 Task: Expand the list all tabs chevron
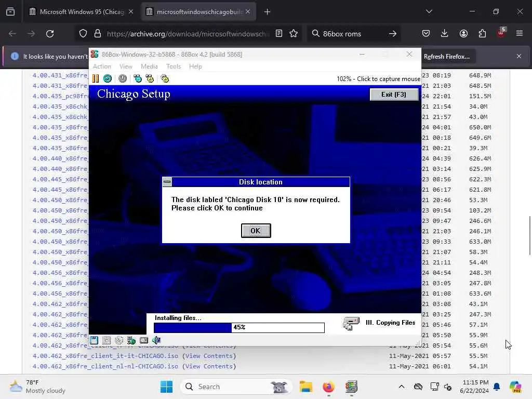point(429,12)
